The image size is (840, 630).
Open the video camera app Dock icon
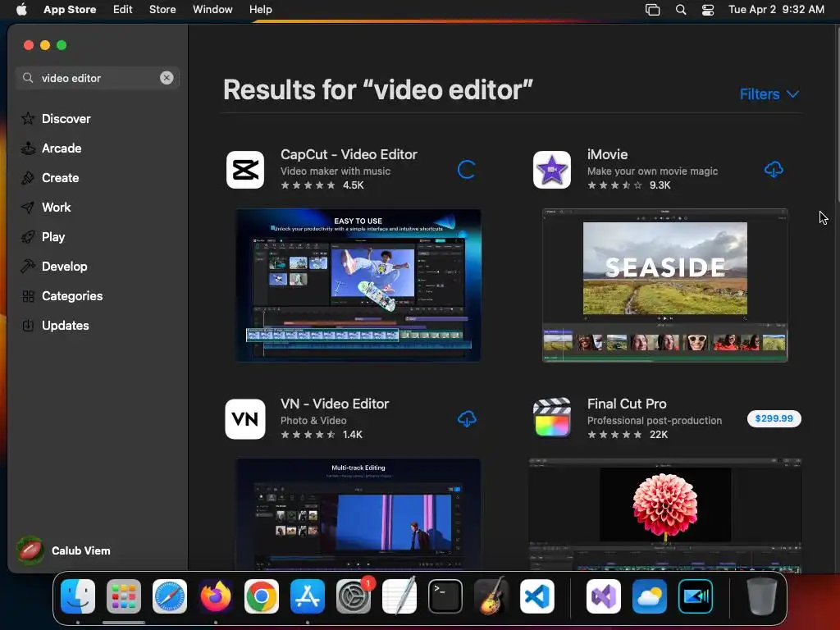coord(696,596)
